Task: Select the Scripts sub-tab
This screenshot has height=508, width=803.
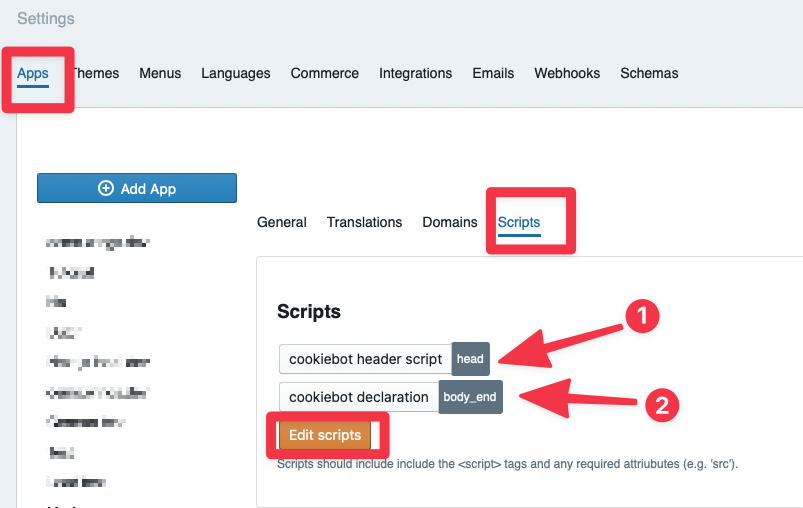Action: 519,222
